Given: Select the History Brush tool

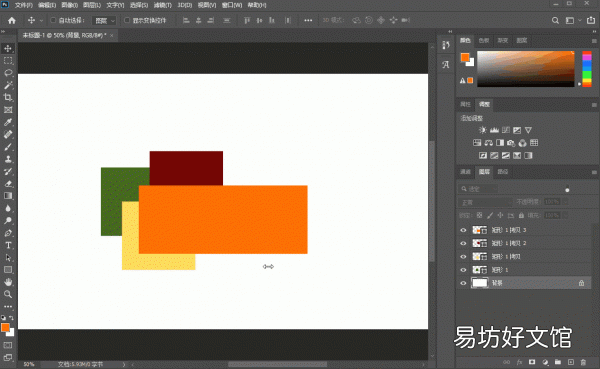Looking at the screenshot, I should point(8,171).
